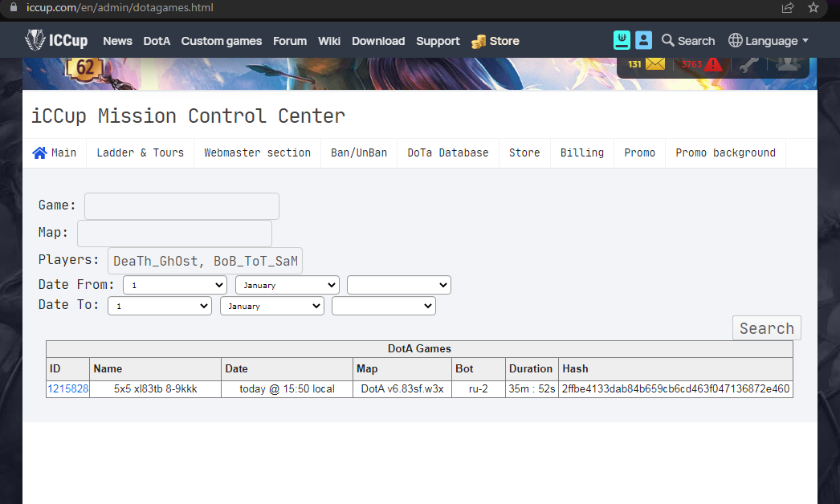Click the Players input field
Viewport: 840px width, 504px height.
(205, 261)
